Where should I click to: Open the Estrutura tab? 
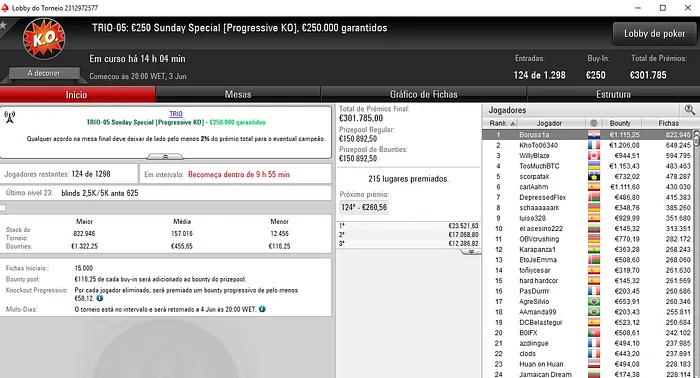[613, 95]
